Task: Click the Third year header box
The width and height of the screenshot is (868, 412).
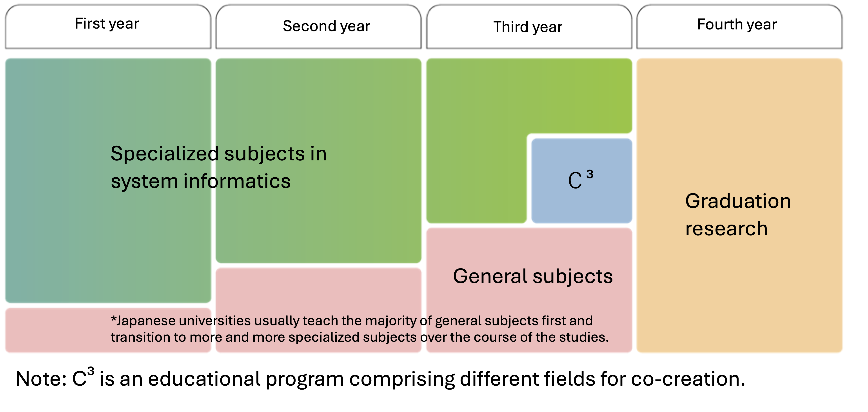Action: [529, 27]
